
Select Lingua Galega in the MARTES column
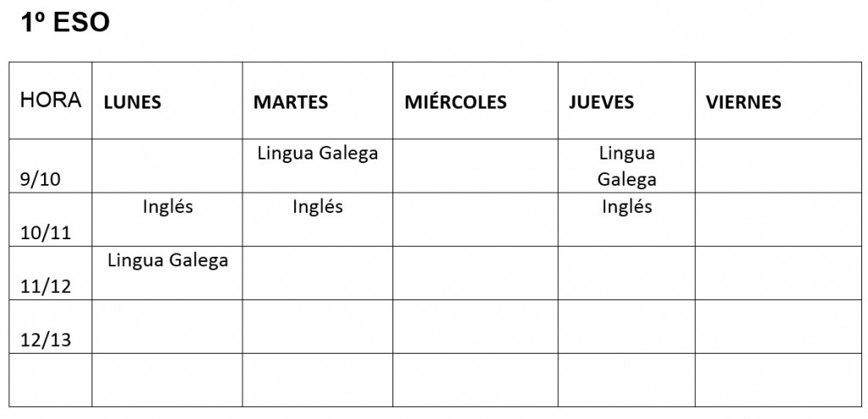click(x=317, y=154)
